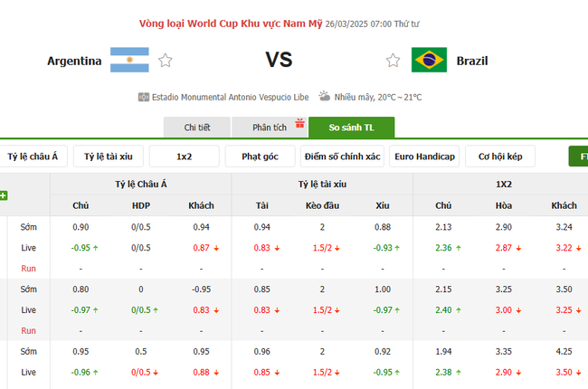Select the 1x2 odds filter button
The image size is (588, 389).
click(184, 157)
